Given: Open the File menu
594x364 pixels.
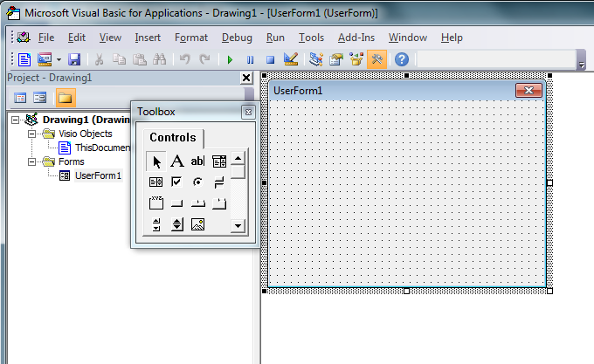Looking at the screenshot, I should coord(46,38).
